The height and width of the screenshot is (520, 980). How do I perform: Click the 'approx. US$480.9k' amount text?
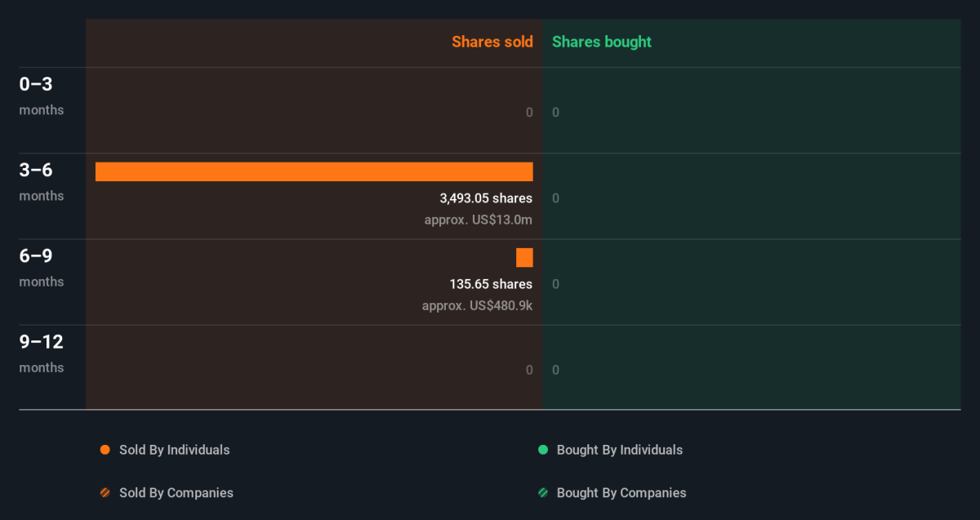[477, 305]
